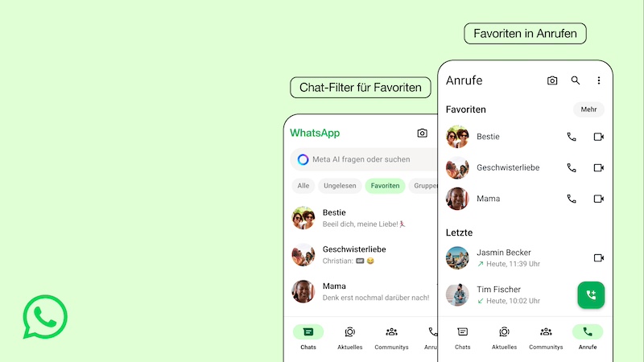
Task: Open camera icon beside WhatsApp title
Action: (422, 133)
